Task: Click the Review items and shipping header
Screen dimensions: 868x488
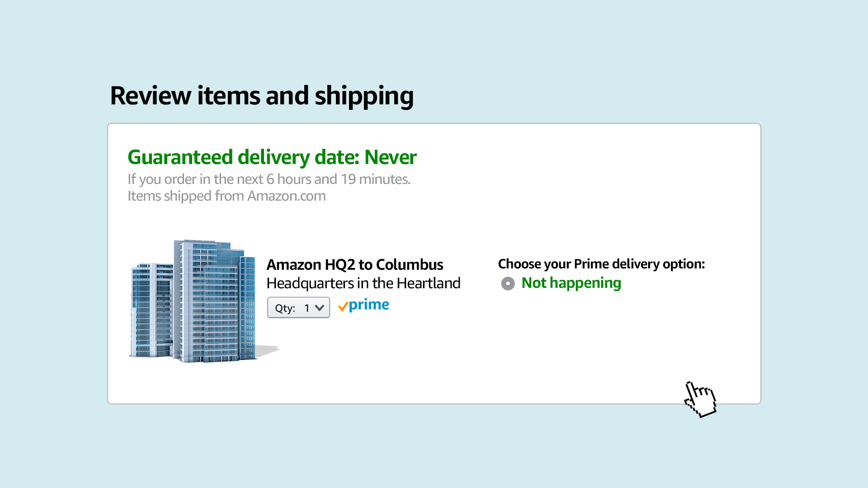Action: tap(262, 95)
